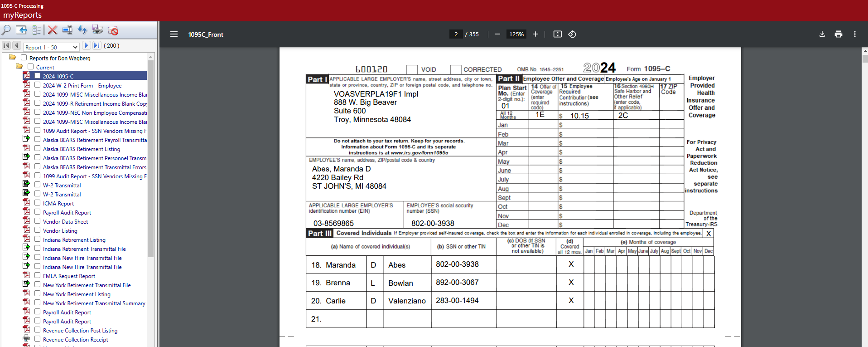
Task: Click the report tree scroll up arrow
Action: (150, 57)
